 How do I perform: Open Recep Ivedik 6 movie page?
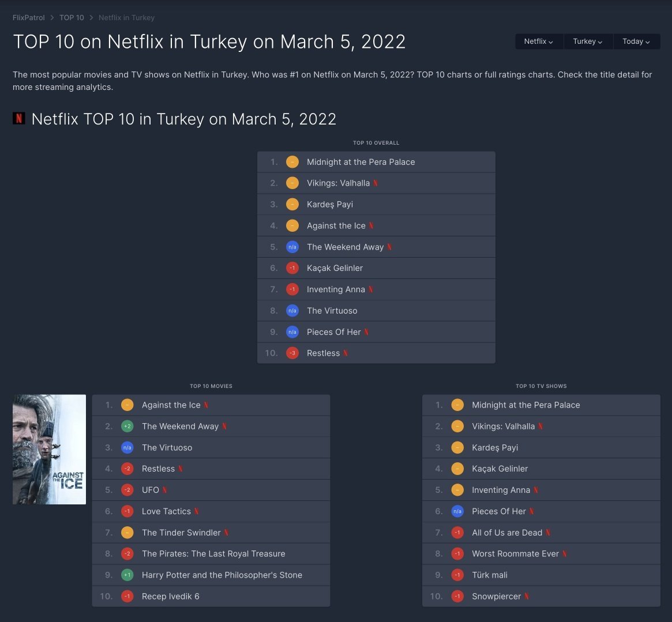click(171, 596)
